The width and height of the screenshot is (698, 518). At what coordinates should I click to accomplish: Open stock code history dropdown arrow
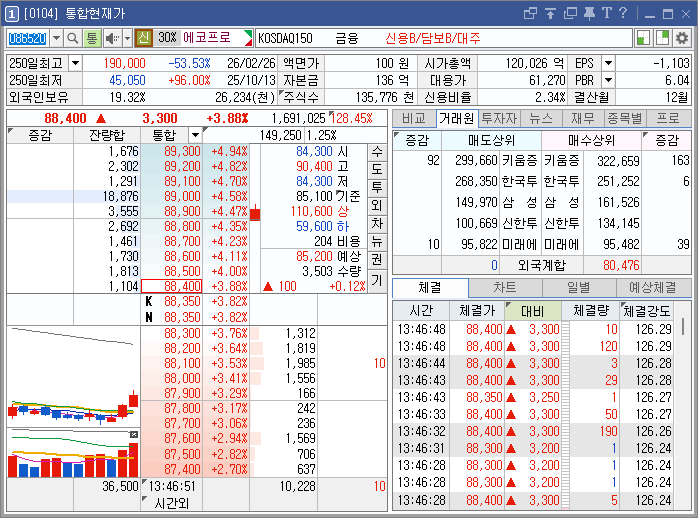click(x=56, y=38)
